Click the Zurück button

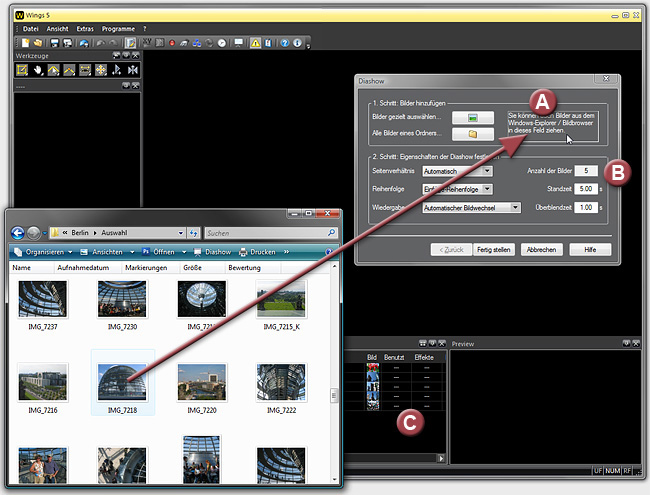pos(451,250)
